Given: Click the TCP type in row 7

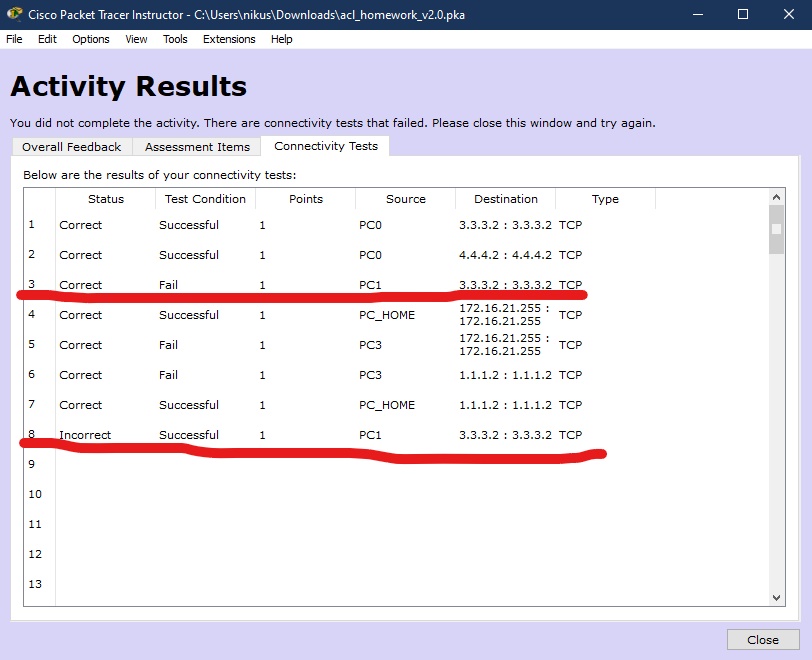Looking at the screenshot, I should (571, 405).
